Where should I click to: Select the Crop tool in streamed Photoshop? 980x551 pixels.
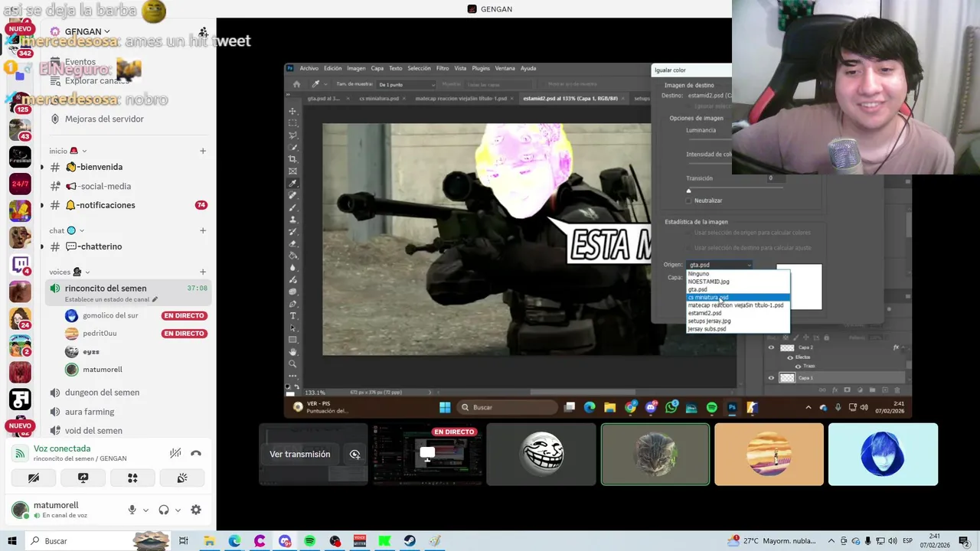(292, 159)
